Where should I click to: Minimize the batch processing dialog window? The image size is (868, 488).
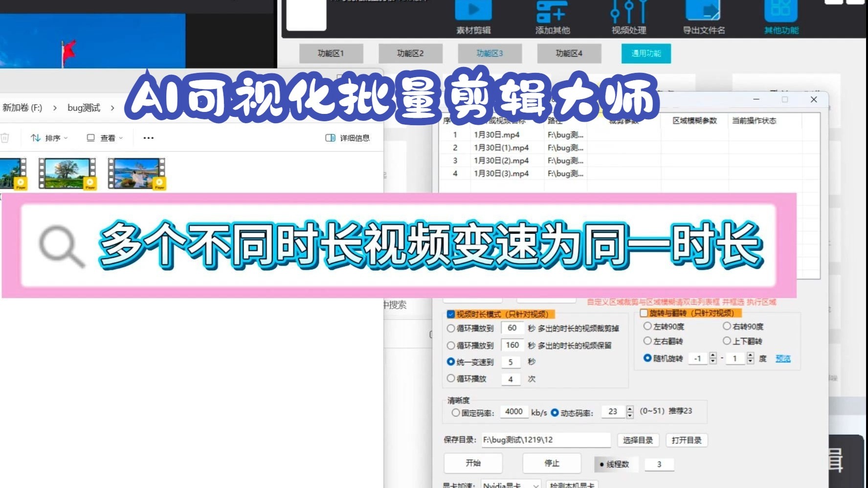(756, 99)
